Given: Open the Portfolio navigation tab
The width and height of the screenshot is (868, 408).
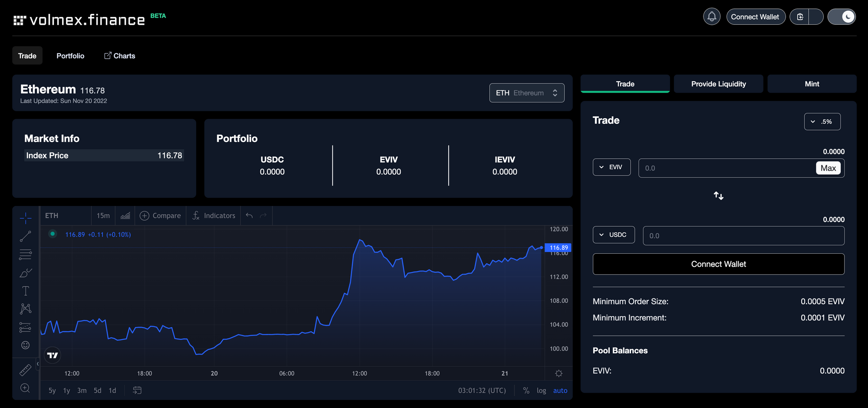Looking at the screenshot, I should tap(70, 56).
